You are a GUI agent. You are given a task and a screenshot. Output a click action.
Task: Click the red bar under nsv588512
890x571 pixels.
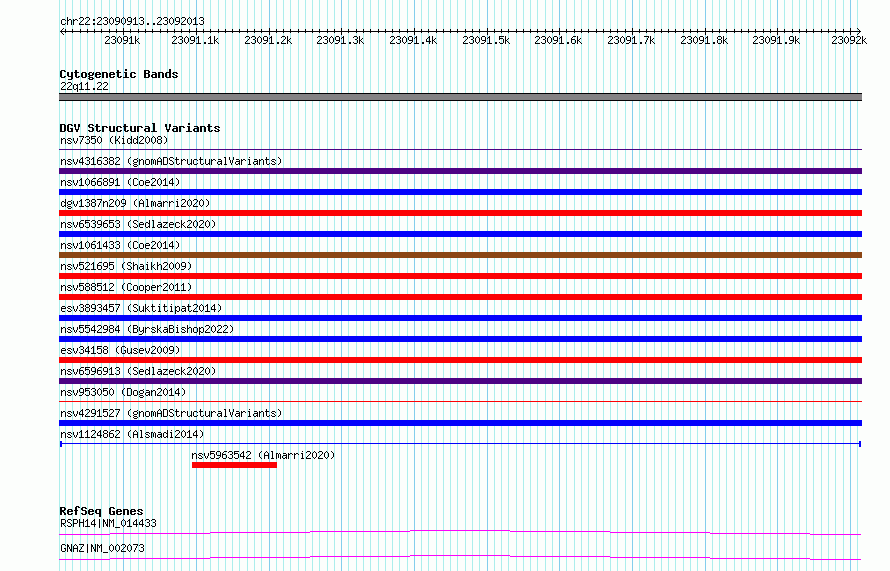click(x=460, y=297)
